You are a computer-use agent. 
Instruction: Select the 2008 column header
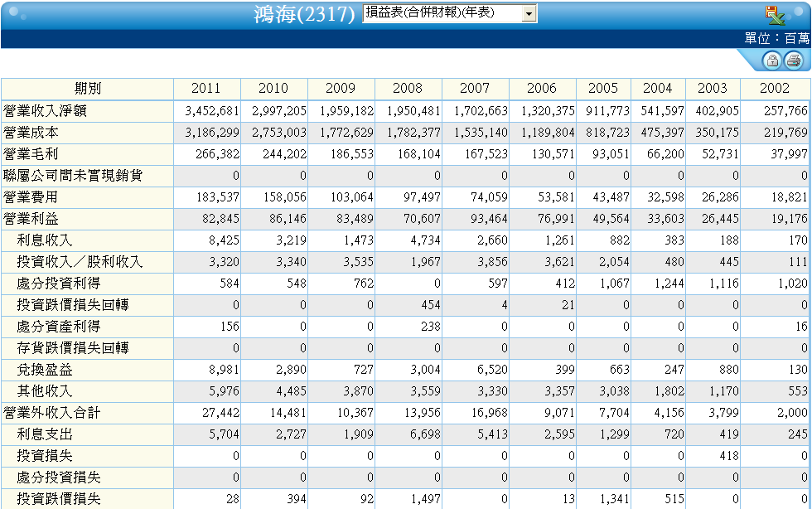[x=408, y=89]
